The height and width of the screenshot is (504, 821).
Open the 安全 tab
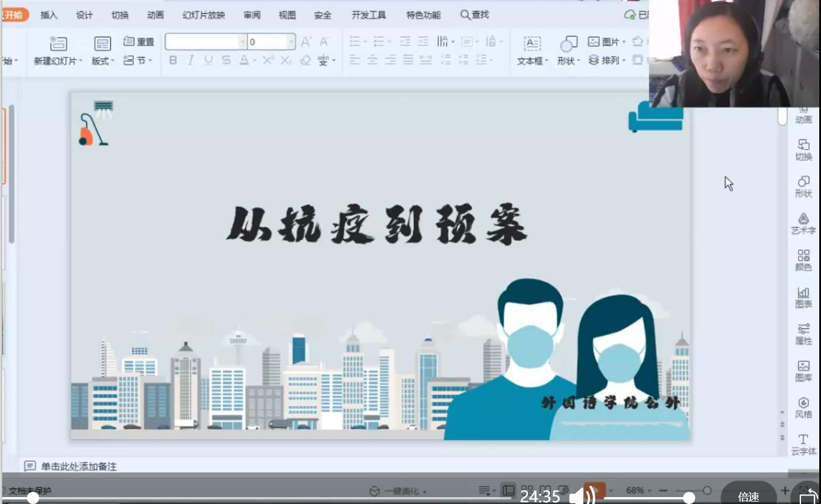coord(323,15)
